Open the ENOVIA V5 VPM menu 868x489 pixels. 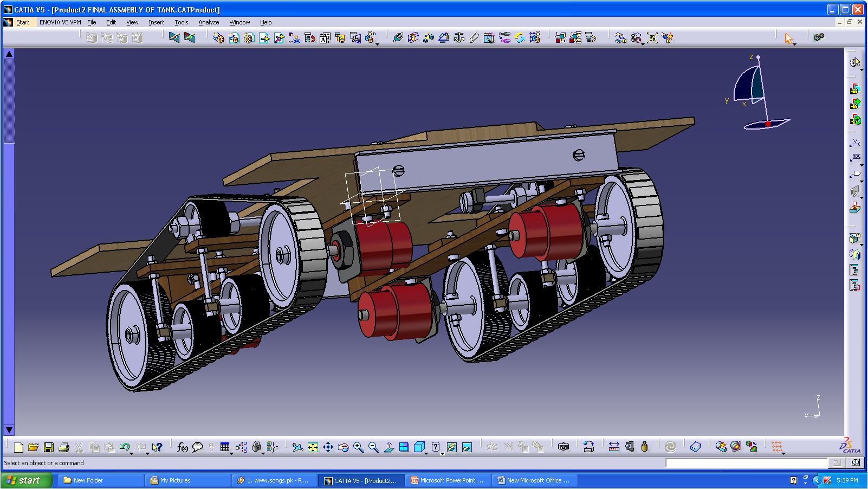coord(60,22)
